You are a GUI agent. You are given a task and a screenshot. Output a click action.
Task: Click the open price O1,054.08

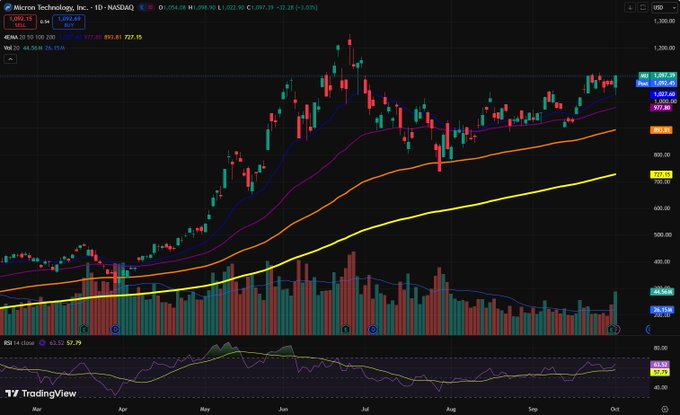[x=172, y=7]
